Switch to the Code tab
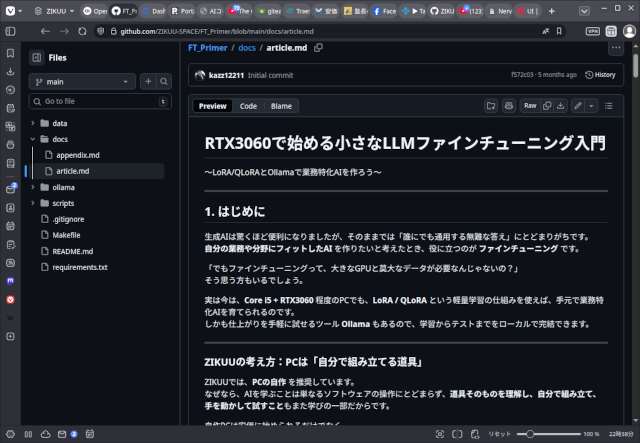 (x=247, y=105)
